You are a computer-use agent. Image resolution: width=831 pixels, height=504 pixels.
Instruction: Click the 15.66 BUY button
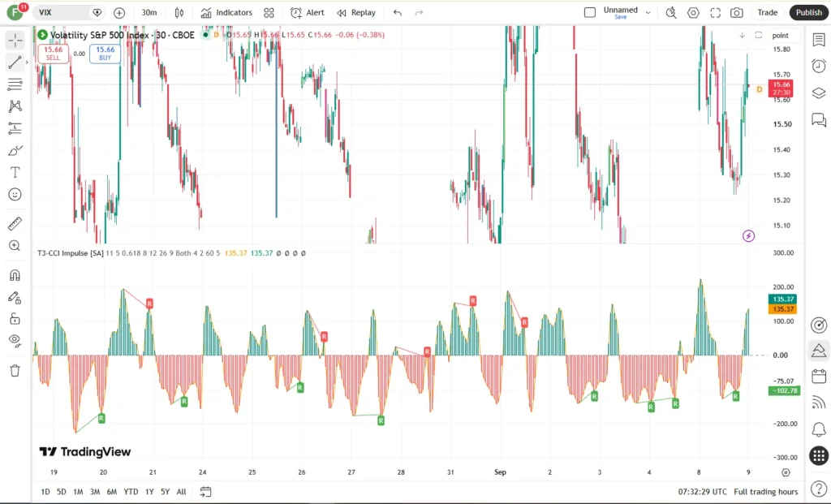coord(105,54)
